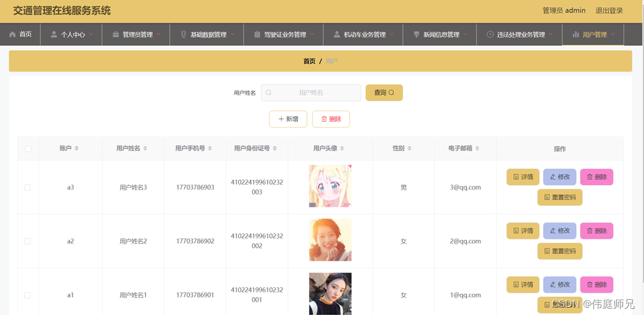Click the 管理员 admin label in header
644x315 pixels.
tap(564, 11)
